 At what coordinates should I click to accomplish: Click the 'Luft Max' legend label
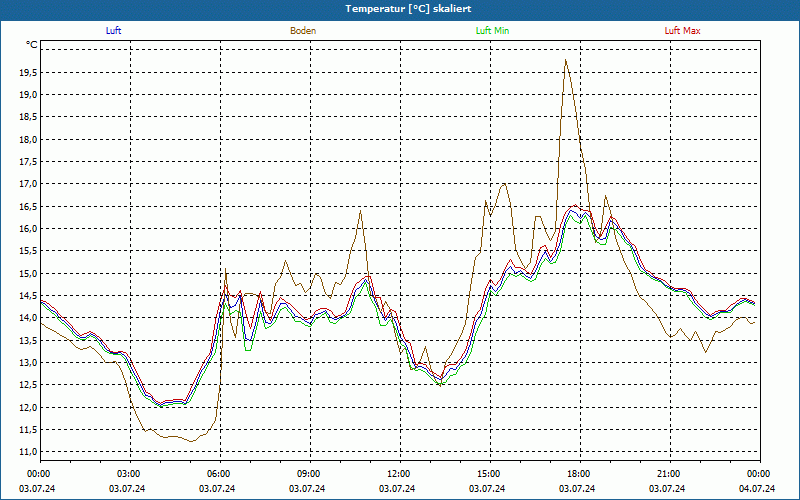[x=682, y=31]
